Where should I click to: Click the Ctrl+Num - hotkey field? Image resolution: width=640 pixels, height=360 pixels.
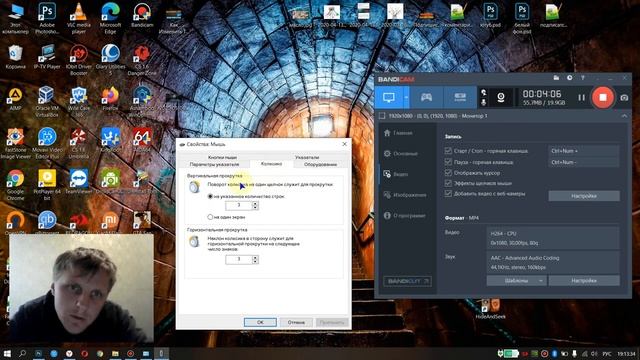point(583,162)
